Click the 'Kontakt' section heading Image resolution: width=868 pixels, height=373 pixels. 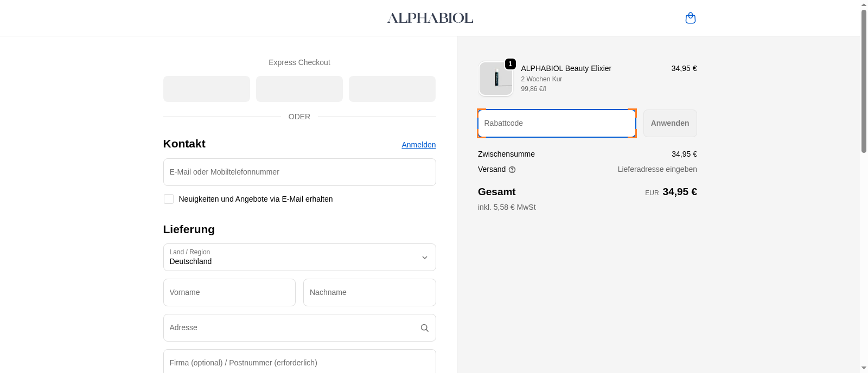[184, 144]
